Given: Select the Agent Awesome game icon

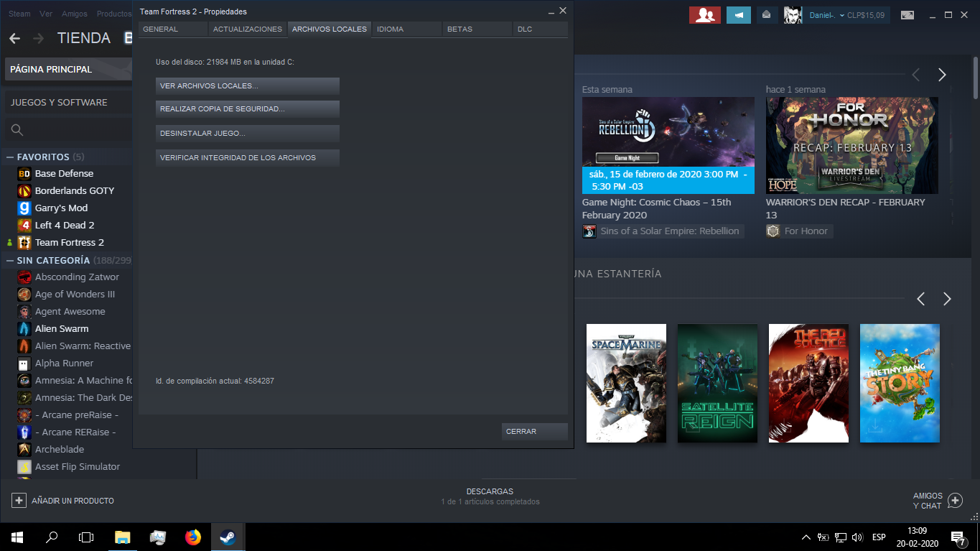Looking at the screenshot, I should [x=24, y=311].
